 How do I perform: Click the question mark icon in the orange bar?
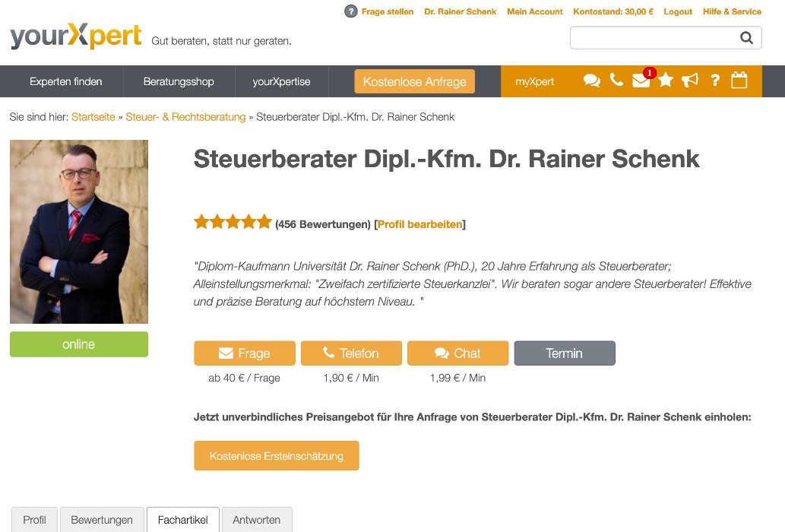(x=715, y=81)
